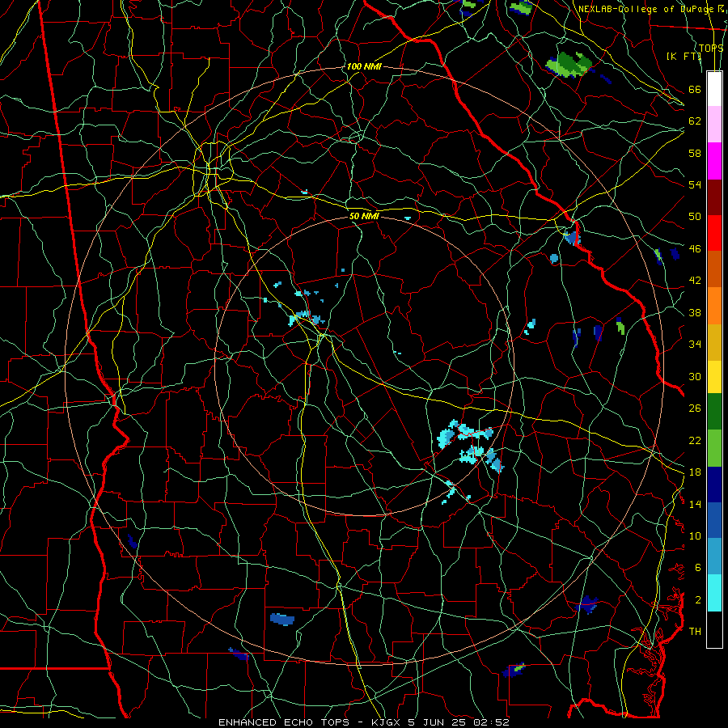Select the "34" legend value
This screenshot has height=728, width=728.
695,344
